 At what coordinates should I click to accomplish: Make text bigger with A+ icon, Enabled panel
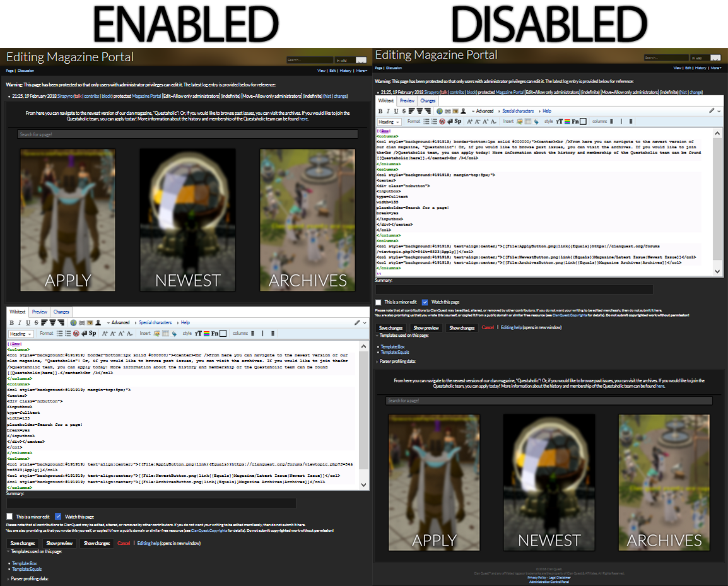(105, 334)
